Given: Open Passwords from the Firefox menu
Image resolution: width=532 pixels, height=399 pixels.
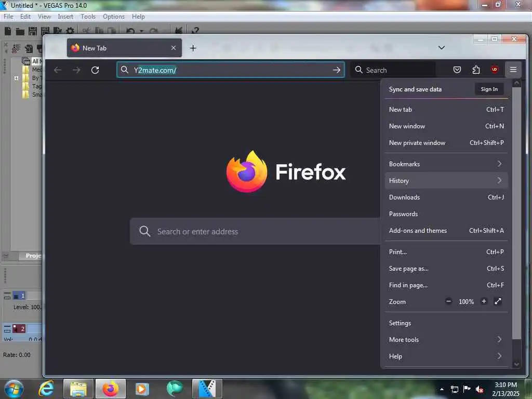Looking at the screenshot, I should pos(446,214).
